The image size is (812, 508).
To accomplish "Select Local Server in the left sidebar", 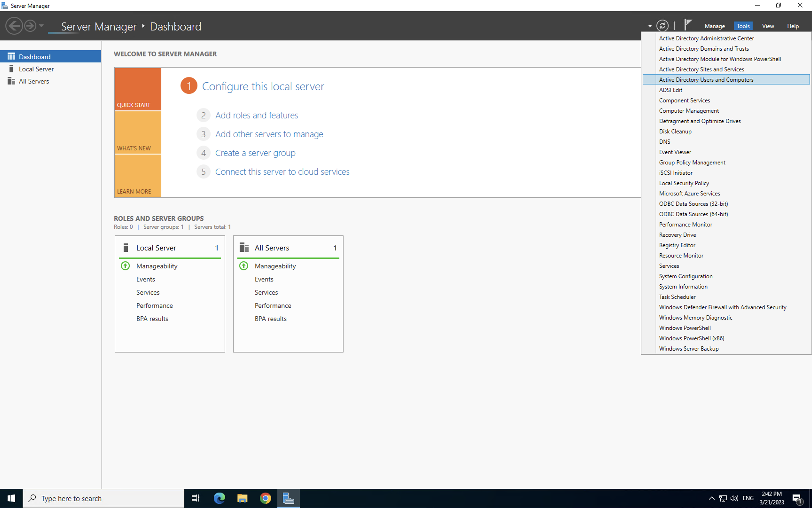I will 51,69.
